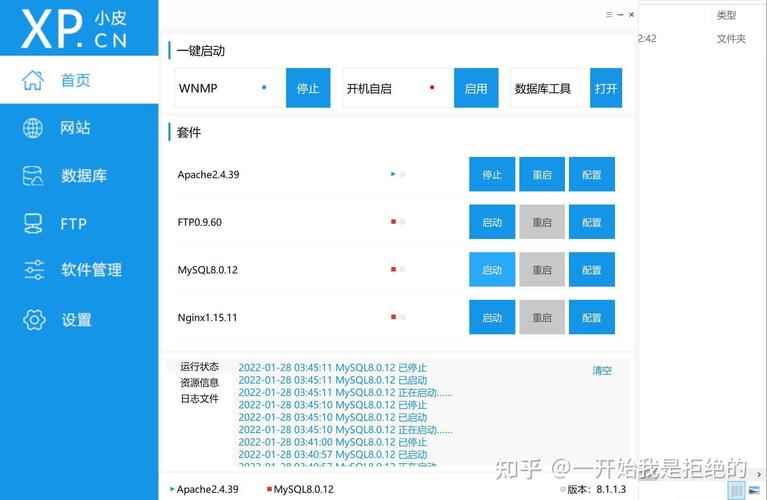Click Nginx1.15.11 name in 套件
This screenshot has width=767, height=500.
coord(207,318)
